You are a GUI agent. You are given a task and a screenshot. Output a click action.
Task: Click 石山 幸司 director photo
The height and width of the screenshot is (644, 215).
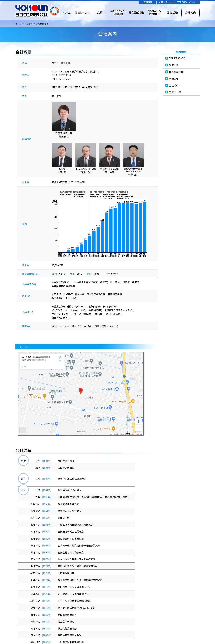point(109,155)
